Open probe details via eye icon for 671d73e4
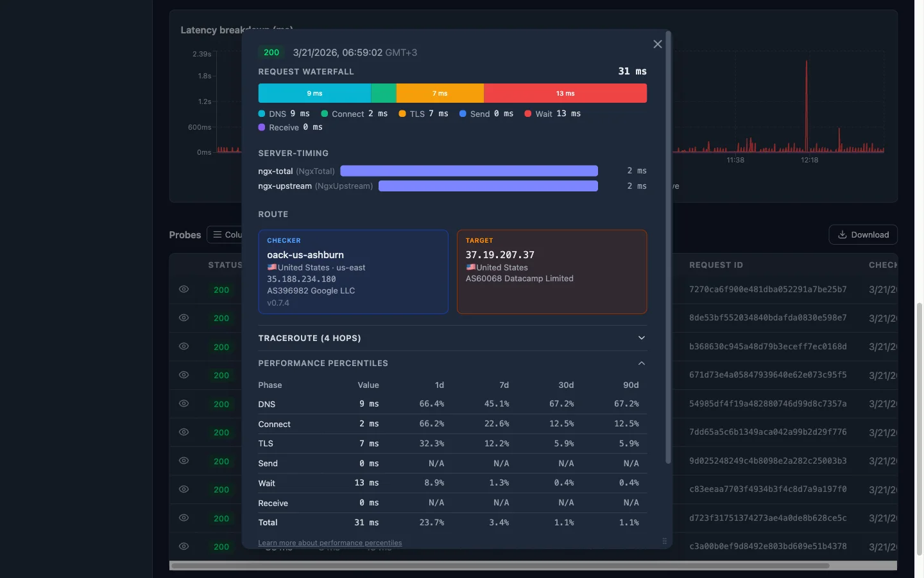 184,375
